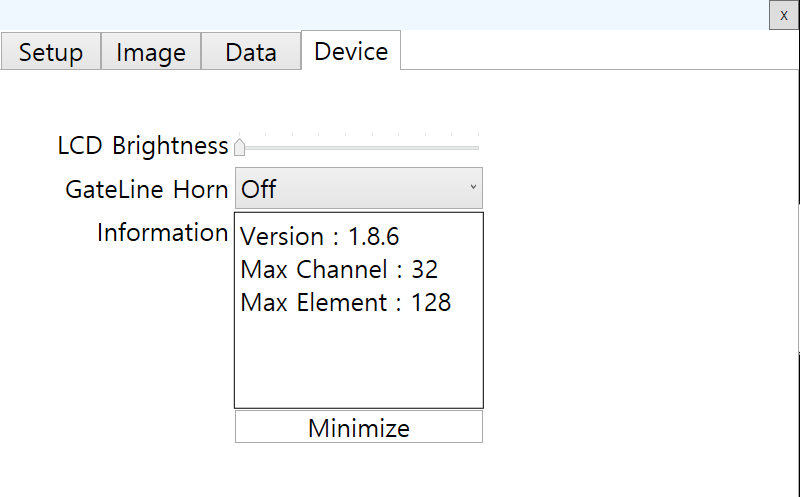Click the GateLine Horn dropdown arrow
The image size is (800, 497).
point(473,187)
